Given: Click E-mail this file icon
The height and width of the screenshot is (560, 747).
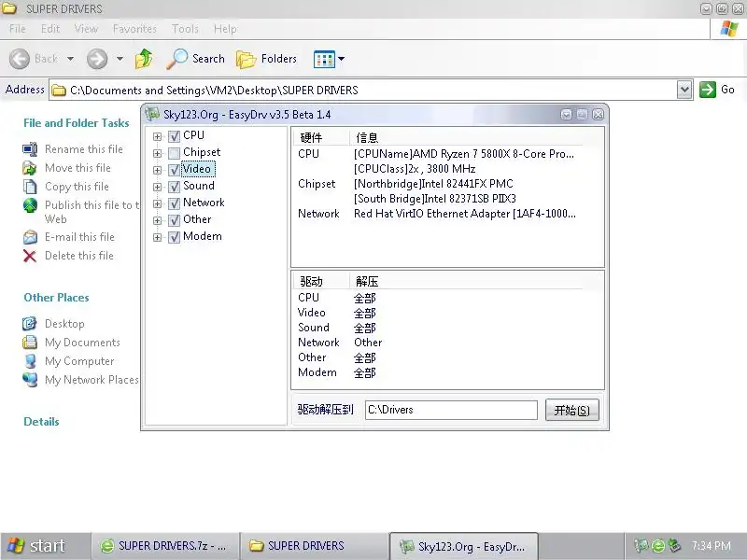Looking at the screenshot, I should pos(30,237).
